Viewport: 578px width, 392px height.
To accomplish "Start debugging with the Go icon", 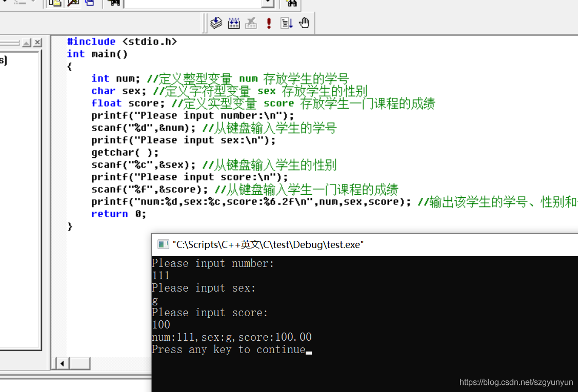I will click(286, 23).
